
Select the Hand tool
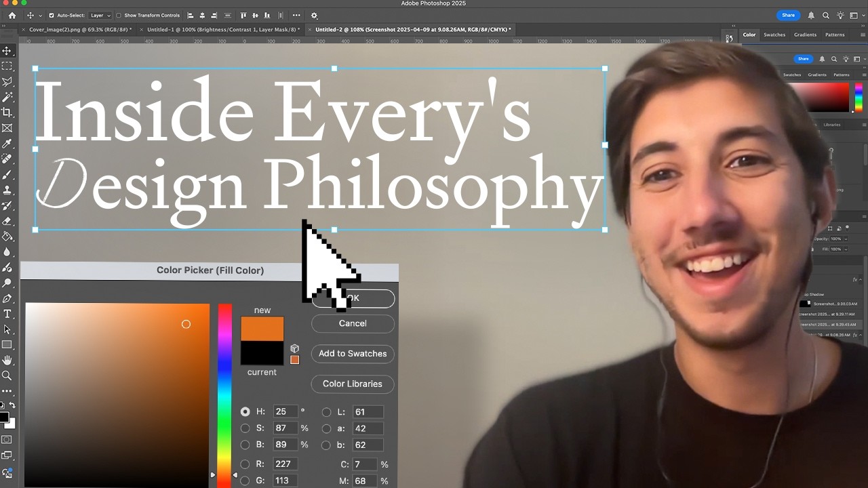7,360
